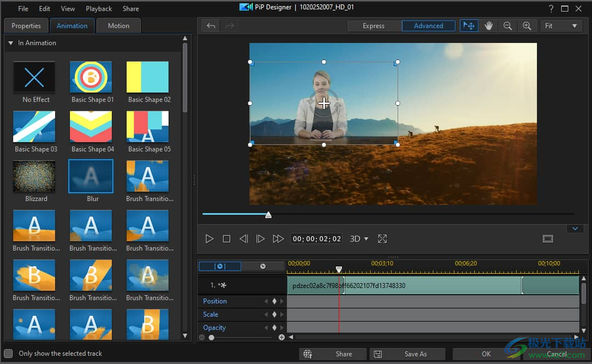
Task: Click the Redo arrow icon
Action: coord(230,26)
